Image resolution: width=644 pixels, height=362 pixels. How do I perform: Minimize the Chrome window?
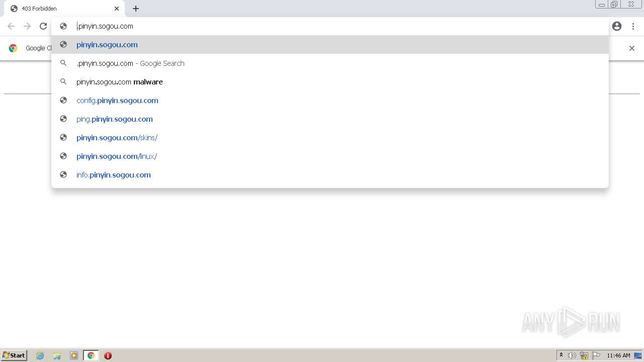pos(602,5)
